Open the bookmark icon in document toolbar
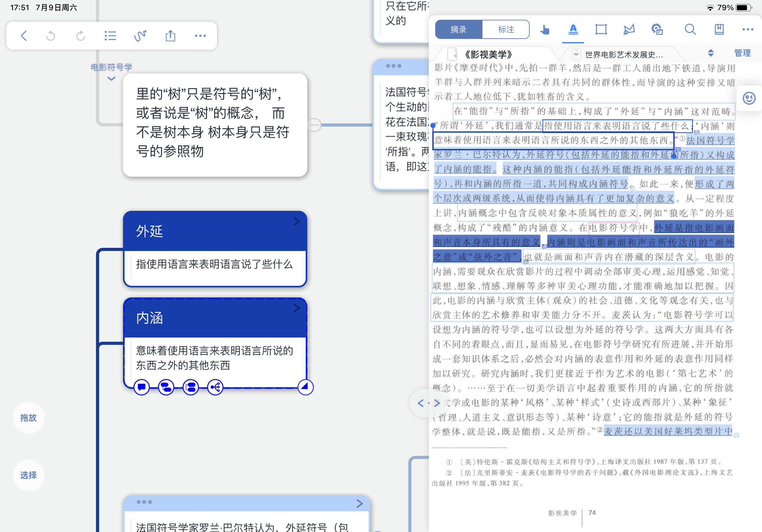 coord(719,30)
